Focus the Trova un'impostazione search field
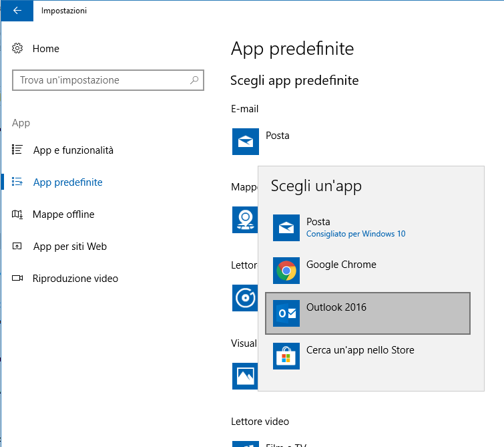Image resolution: width=504 pixels, height=447 pixels. point(100,80)
